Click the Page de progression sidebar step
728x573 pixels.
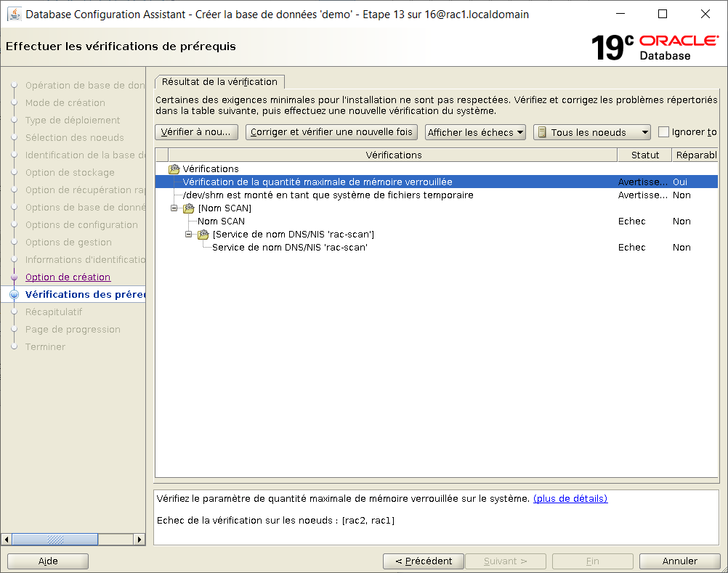click(x=73, y=330)
